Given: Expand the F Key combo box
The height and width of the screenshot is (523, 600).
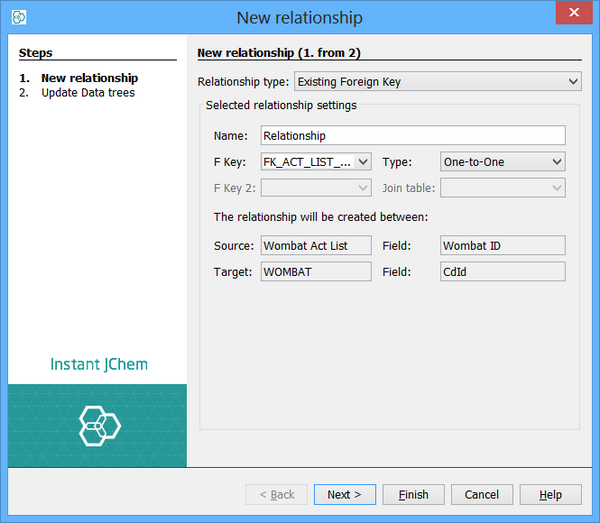Looking at the screenshot, I should click(316, 161).
